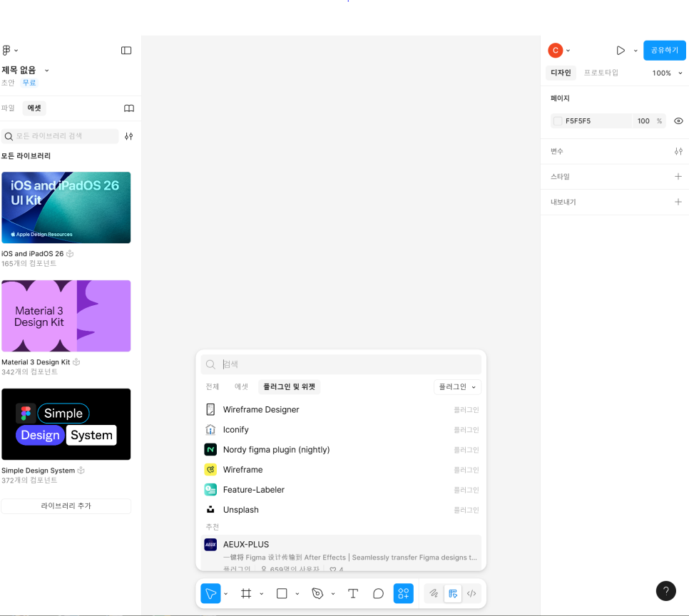Click the F5F5F5 page color swatch

[558, 121]
